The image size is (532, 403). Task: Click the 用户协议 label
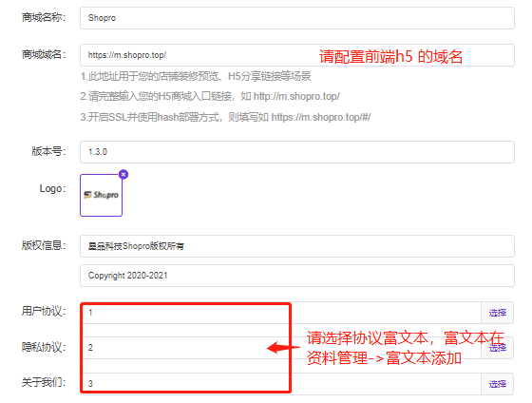44,311
